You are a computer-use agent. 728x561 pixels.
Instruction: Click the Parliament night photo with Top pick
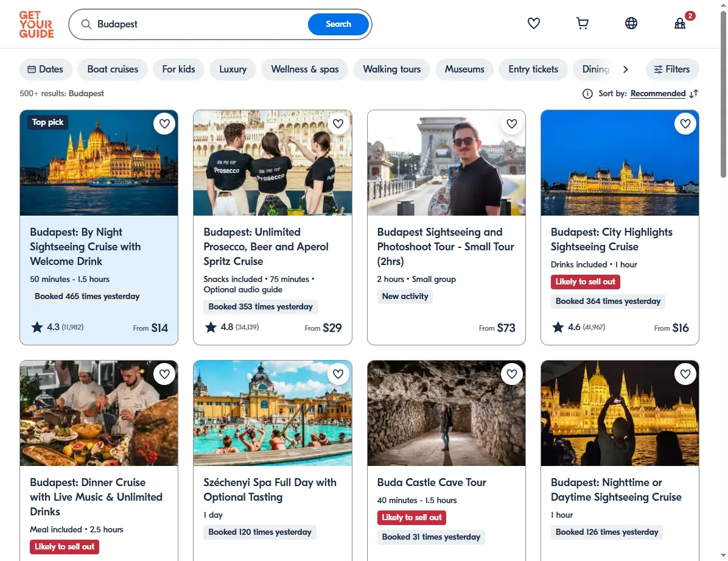(99, 163)
